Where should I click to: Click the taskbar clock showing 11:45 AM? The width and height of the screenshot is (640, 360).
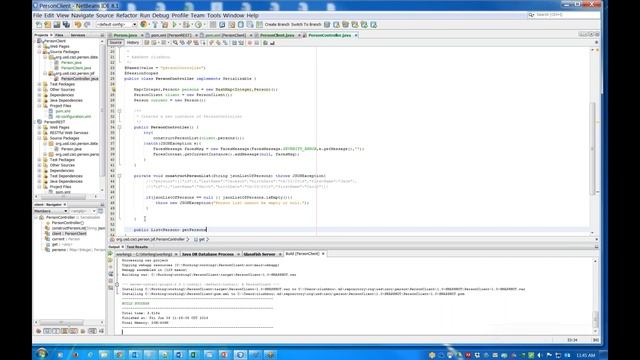[586, 355]
